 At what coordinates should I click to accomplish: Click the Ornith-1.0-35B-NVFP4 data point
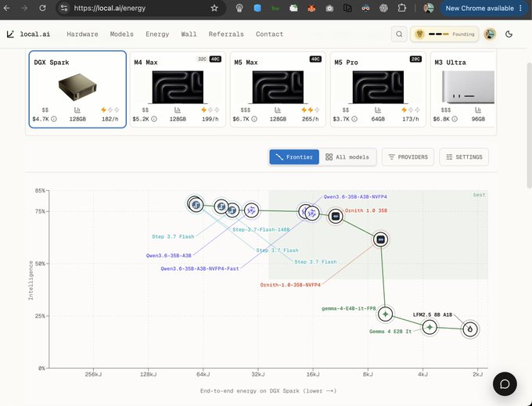pos(381,239)
